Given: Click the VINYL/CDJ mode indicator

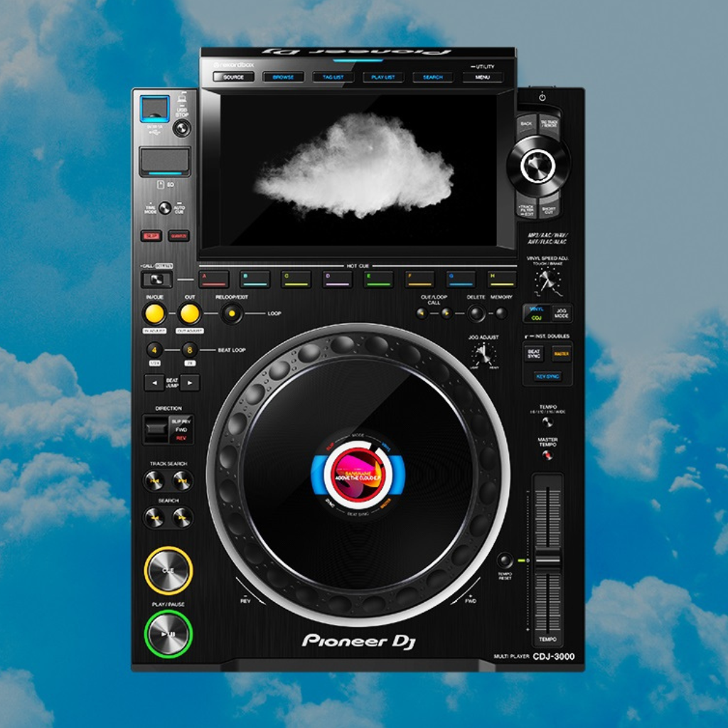Looking at the screenshot, I should pyautogui.click(x=537, y=314).
